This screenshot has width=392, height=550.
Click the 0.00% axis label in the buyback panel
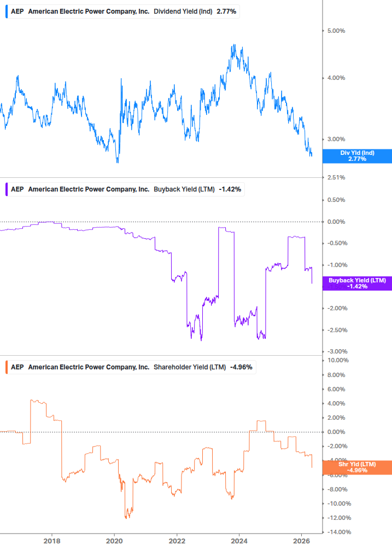tap(336, 222)
